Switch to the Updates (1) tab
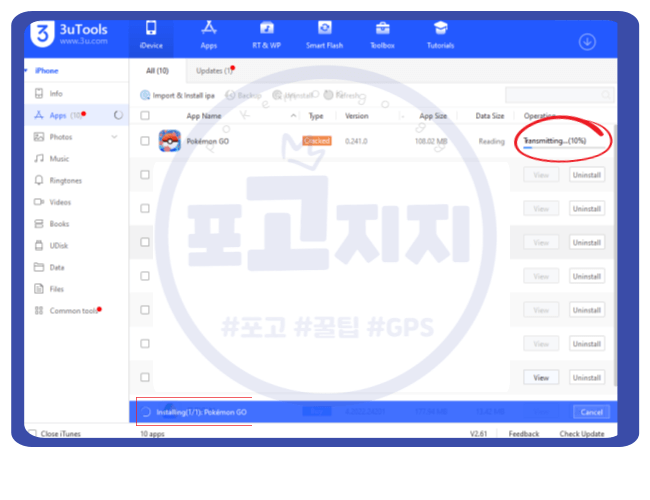Viewport: 650px width, 500px height. pos(215,71)
